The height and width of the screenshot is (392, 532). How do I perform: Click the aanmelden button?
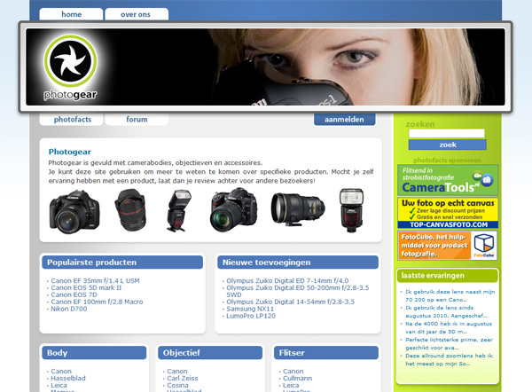click(344, 120)
